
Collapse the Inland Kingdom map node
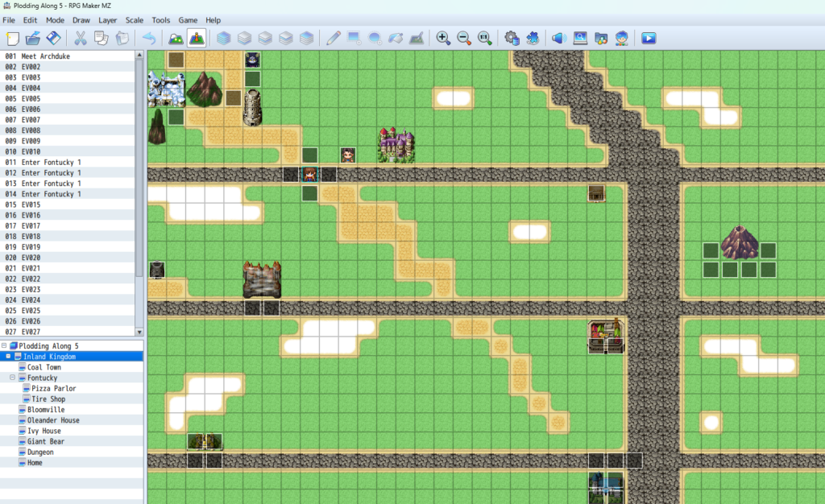point(8,357)
